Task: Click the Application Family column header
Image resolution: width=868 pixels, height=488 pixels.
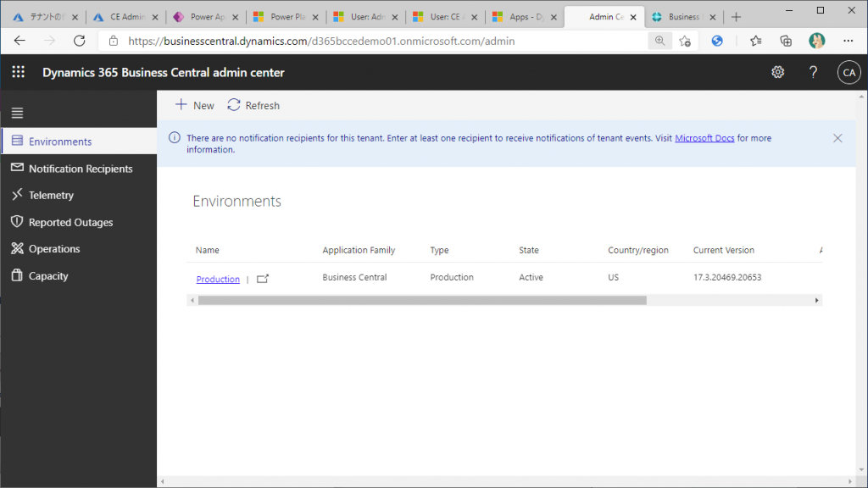Action: pyautogui.click(x=359, y=250)
